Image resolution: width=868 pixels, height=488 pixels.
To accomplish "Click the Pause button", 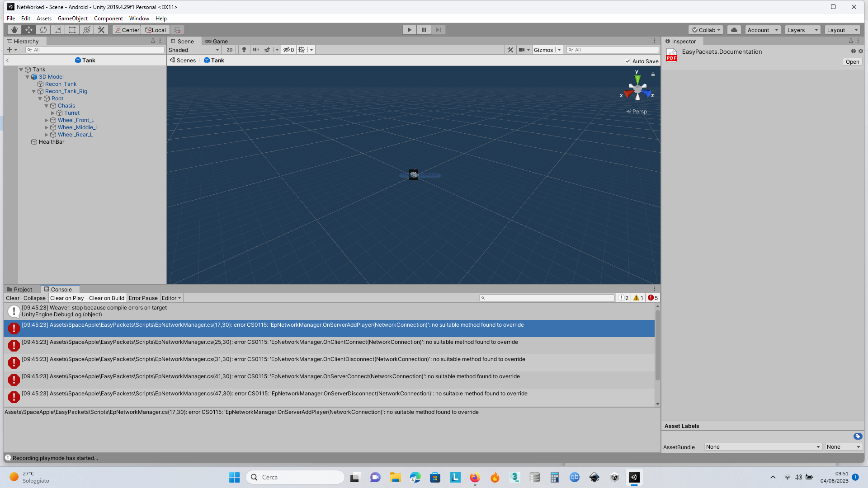I will (x=424, y=30).
